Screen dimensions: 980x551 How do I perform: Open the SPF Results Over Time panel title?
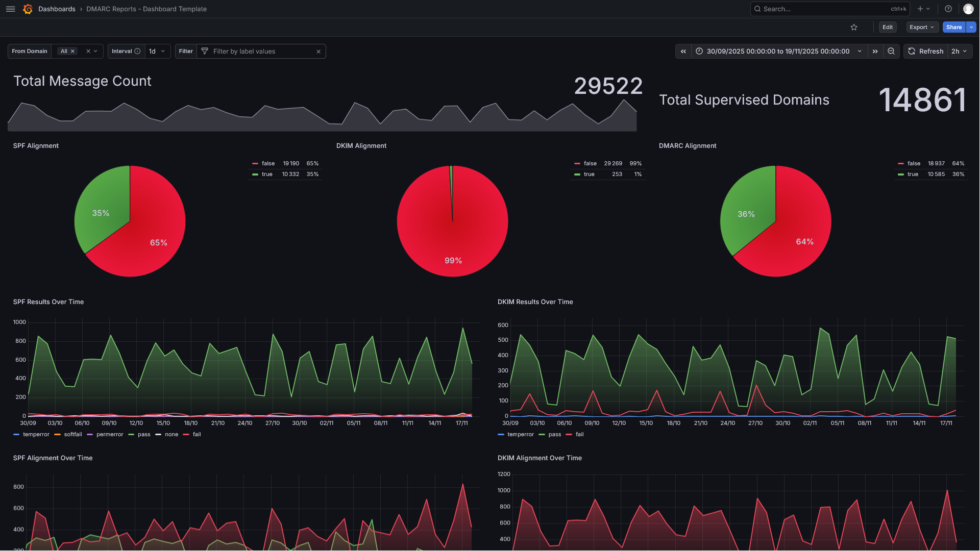point(48,302)
